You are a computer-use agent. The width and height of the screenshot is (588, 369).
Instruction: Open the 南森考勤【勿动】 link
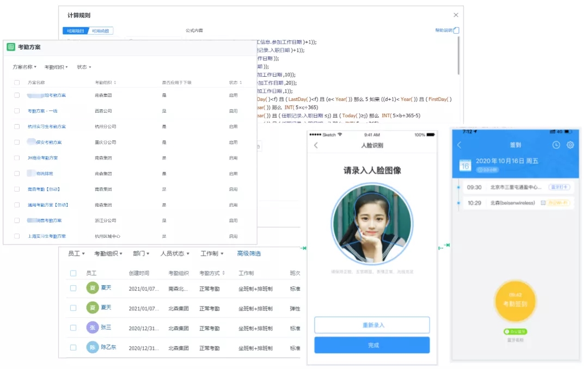[44, 189]
